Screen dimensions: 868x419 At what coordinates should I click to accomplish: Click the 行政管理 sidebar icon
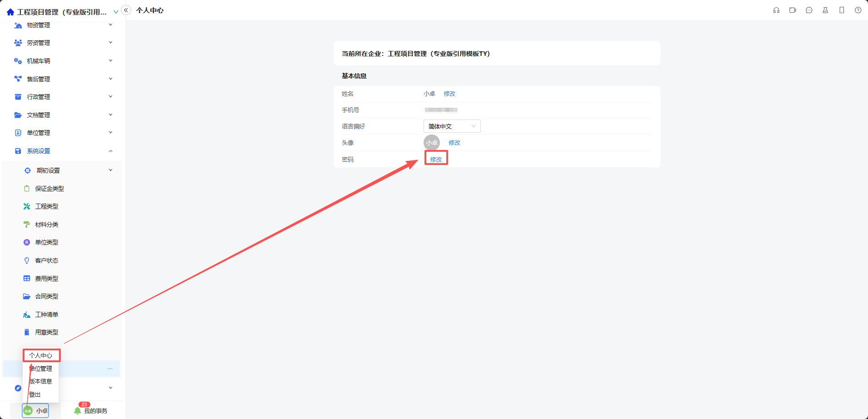pyautogui.click(x=18, y=97)
